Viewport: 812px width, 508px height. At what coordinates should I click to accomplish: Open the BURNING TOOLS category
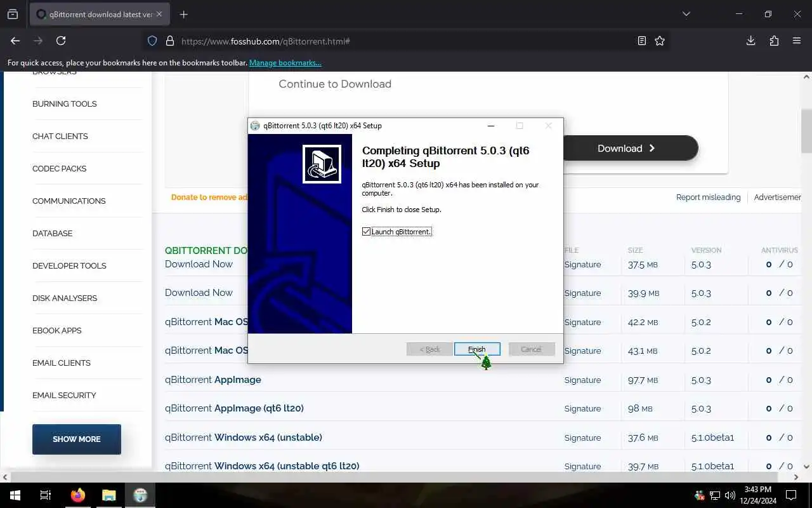(65, 104)
